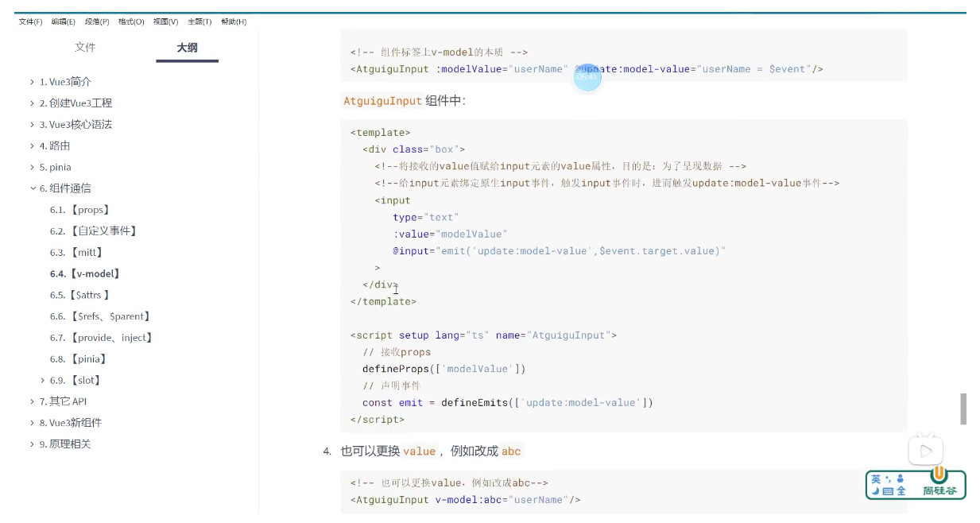Click the 英 language mode icon in IME bar
This screenshot has height=523, width=980.
pyautogui.click(x=875, y=479)
